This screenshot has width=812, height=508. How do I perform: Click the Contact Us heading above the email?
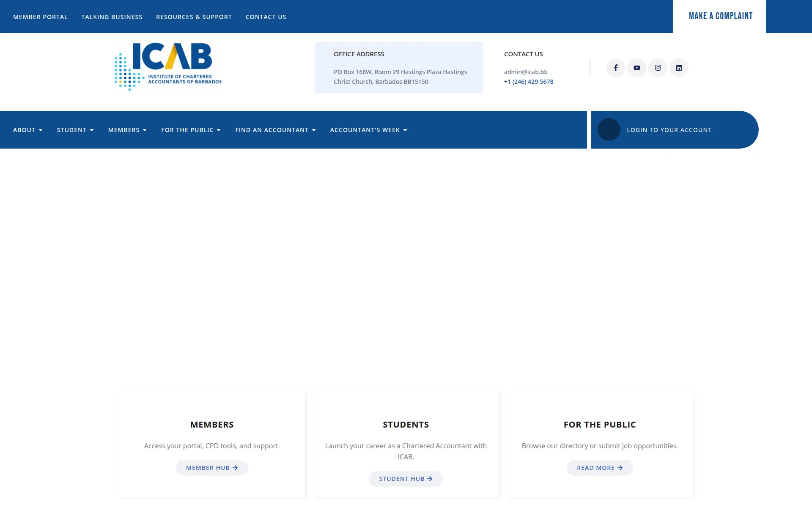click(524, 54)
